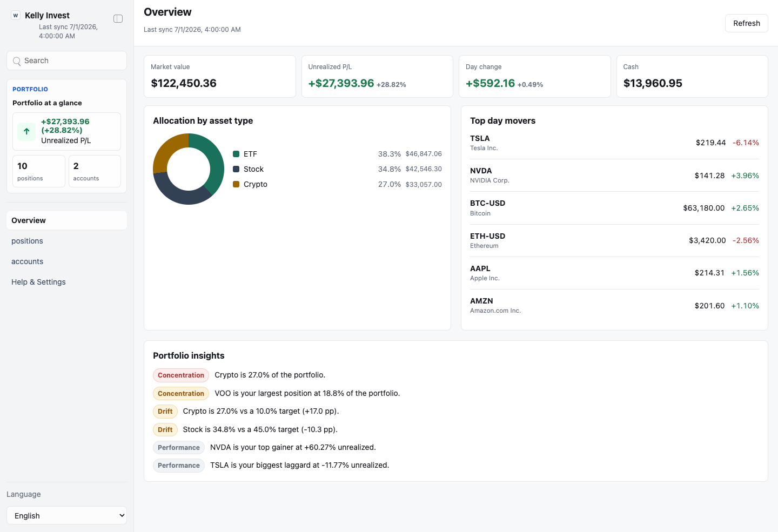
Task: Open the accounts nav item
Action: point(66,261)
